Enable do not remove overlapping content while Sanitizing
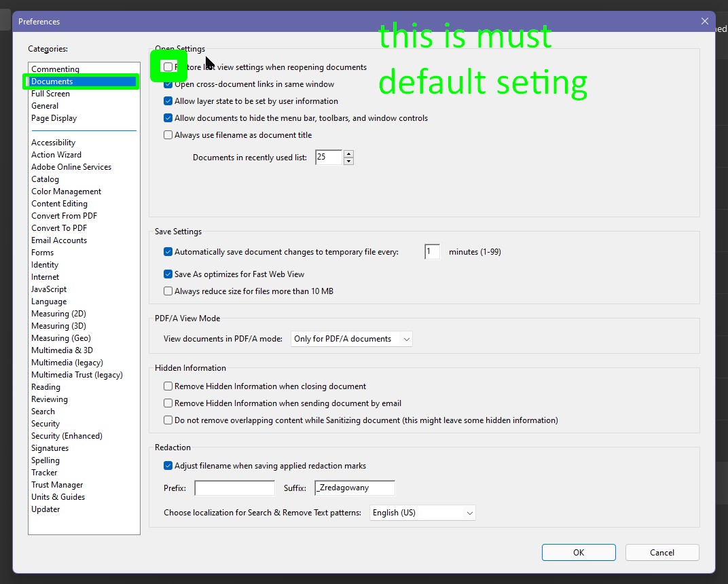This screenshot has height=584, width=728. pyautogui.click(x=168, y=420)
